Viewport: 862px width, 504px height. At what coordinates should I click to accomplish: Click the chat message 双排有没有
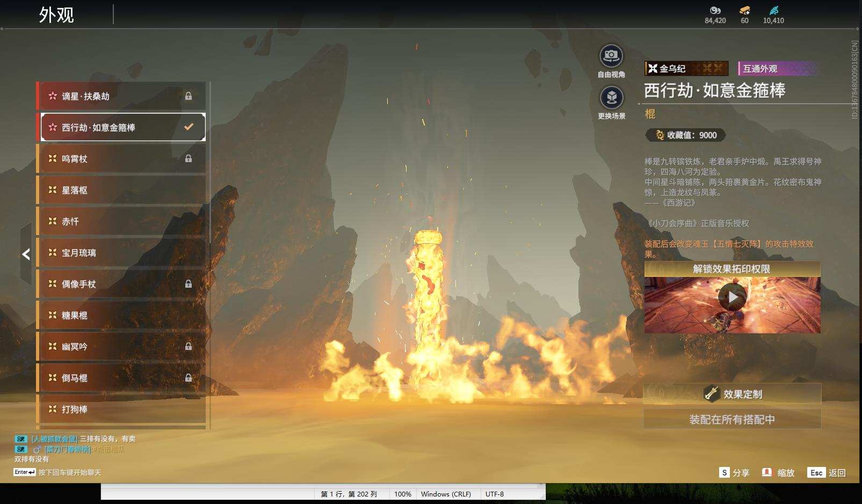point(32,459)
